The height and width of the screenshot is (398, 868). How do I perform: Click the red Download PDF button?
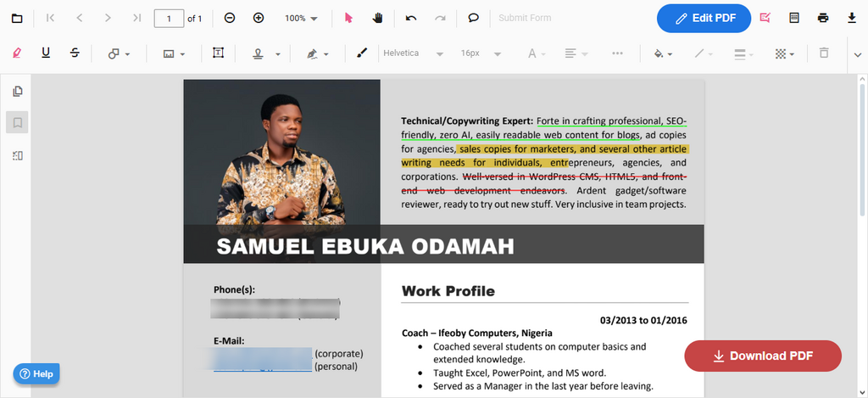tap(762, 356)
